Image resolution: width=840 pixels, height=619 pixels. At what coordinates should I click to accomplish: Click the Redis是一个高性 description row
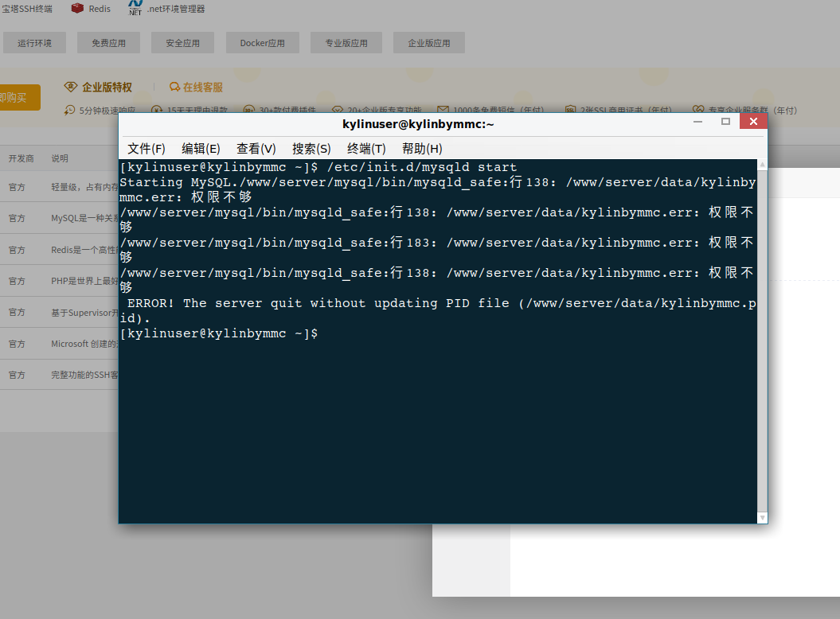(x=59, y=250)
